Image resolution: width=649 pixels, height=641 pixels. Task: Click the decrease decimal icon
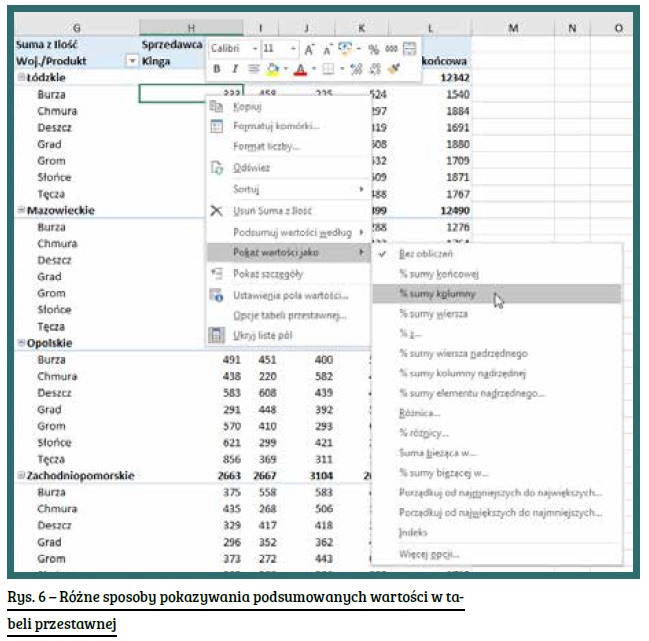(x=375, y=69)
